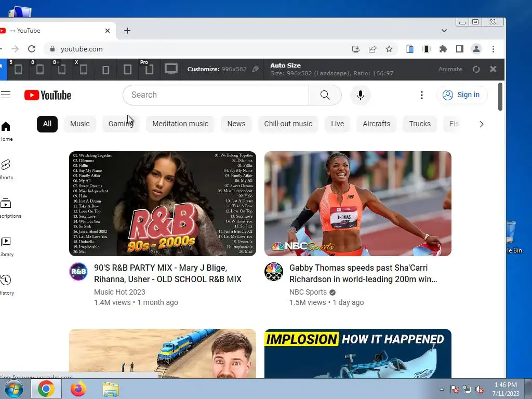Screen dimensions: 532x399
Task: Open the R&B 90s-2000s video thumbnail
Action: [x=163, y=204]
